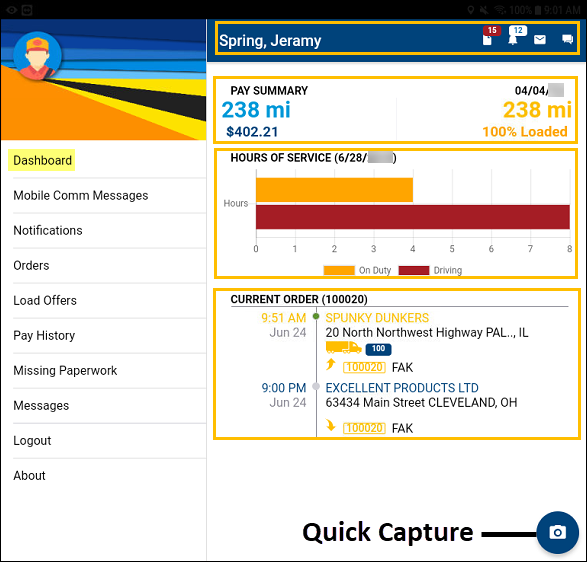Click the HOURS OF SERVICE heading

[313, 158]
